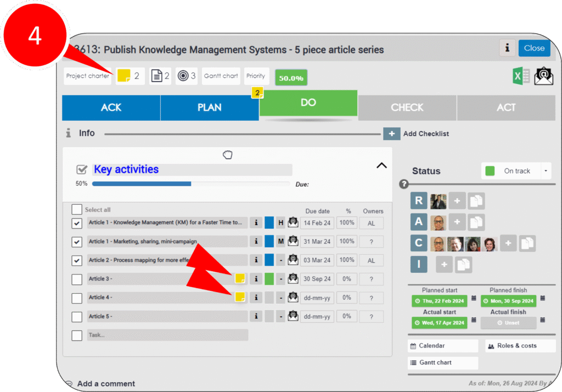
Task: Open the sticky note on Article 3
Action: (239, 278)
